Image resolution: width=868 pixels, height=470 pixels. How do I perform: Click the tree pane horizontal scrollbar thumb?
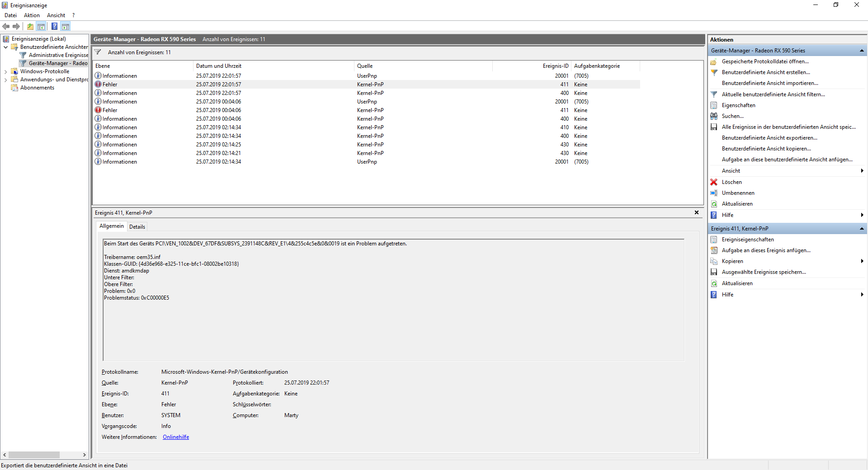(x=34, y=455)
